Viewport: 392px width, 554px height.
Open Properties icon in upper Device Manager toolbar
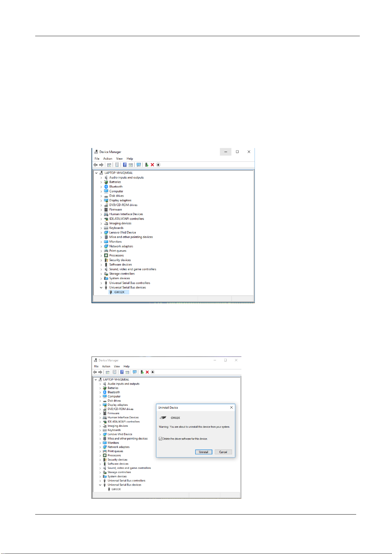(x=117, y=165)
